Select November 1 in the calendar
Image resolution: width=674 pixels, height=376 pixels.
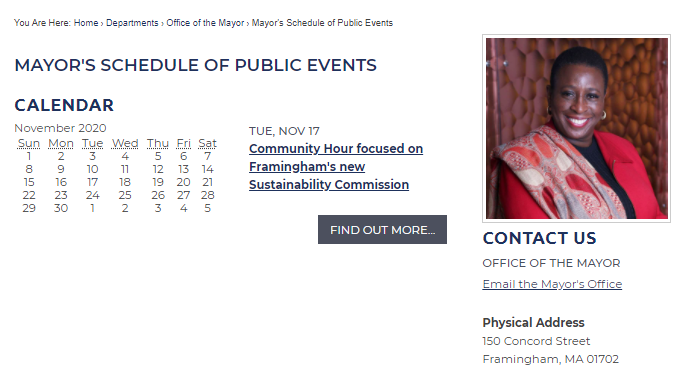pyautogui.click(x=29, y=156)
